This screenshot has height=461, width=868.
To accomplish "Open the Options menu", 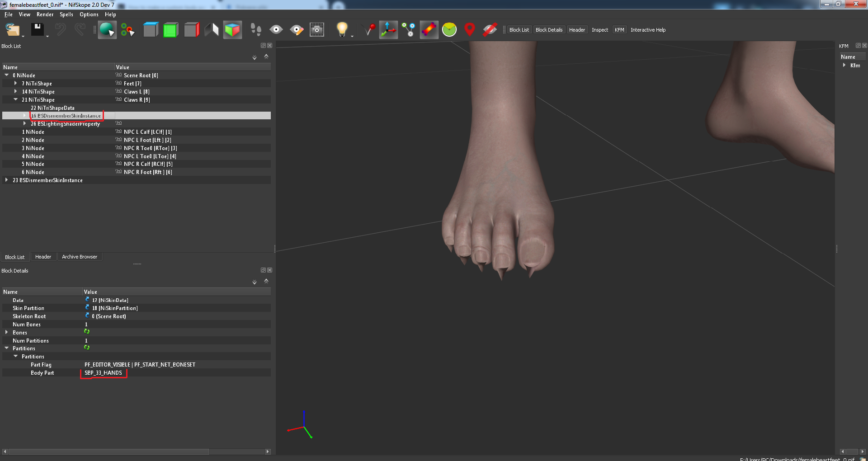I will click(89, 14).
